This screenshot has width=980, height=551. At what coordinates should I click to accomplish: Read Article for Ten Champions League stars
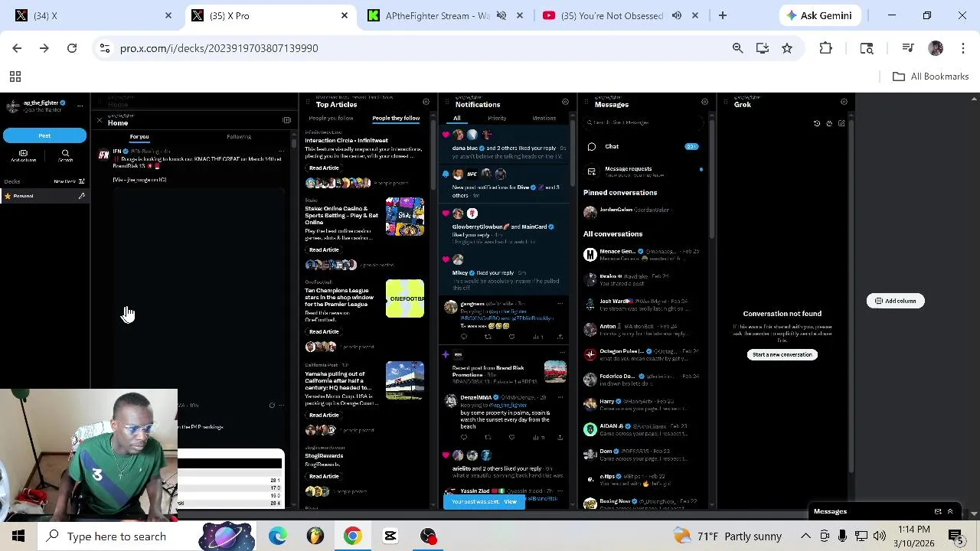click(324, 331)
